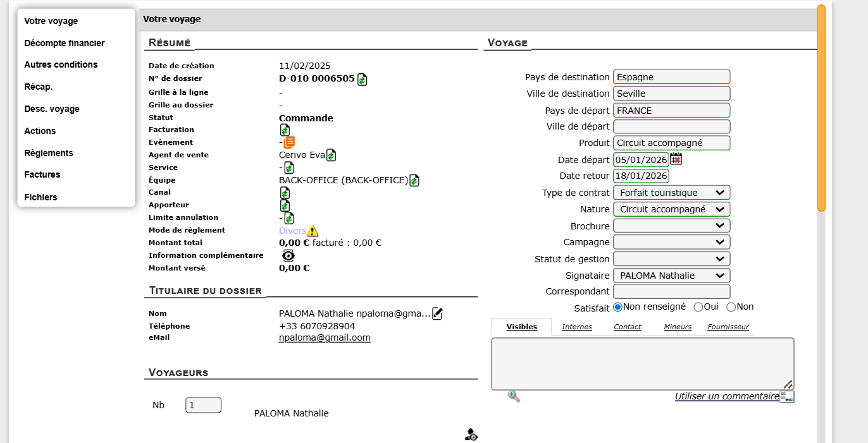868x443 pixels.
Task: Click the npaloma@gmail.oom email link
Action: pyautogui.click(x=325, y=337)
